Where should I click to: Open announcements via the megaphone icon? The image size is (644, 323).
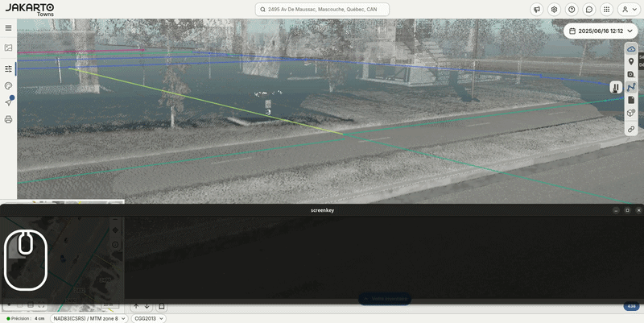coord(537,10)
